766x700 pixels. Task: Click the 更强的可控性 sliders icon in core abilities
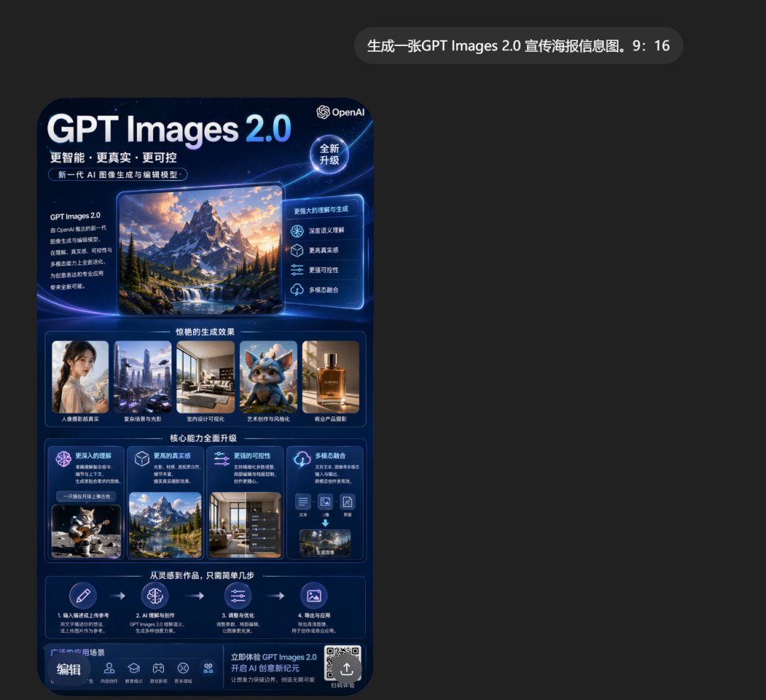pyautogui.click(x=221, y=458)
